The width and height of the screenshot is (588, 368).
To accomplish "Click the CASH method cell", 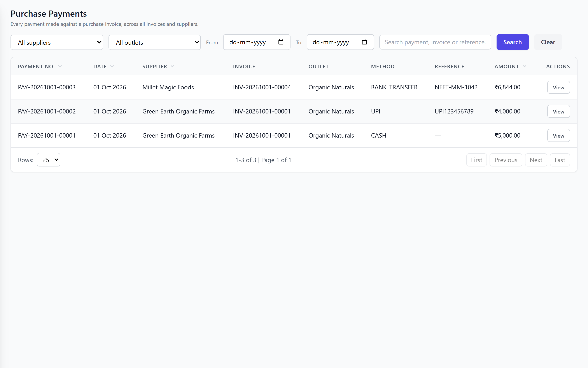I will [379, 135].
